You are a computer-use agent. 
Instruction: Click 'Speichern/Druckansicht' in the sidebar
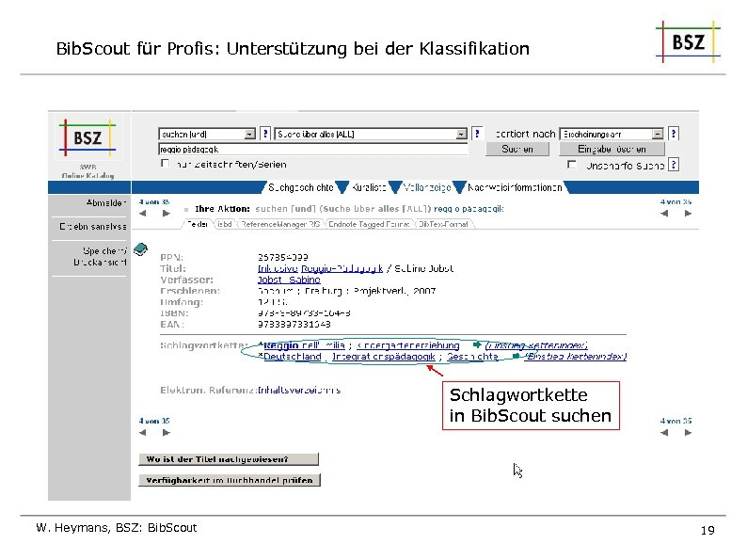pyautogui.click(x=100, y=256)
